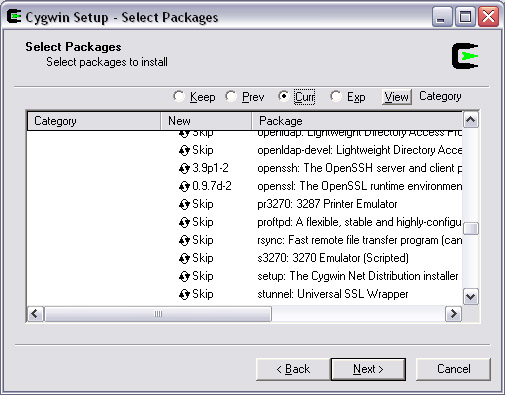This screenshot has width=505, height=395.
Task: Click version 0.9.7d-2 for openssl
Action: pyautogui.click(x=212, y=186)
